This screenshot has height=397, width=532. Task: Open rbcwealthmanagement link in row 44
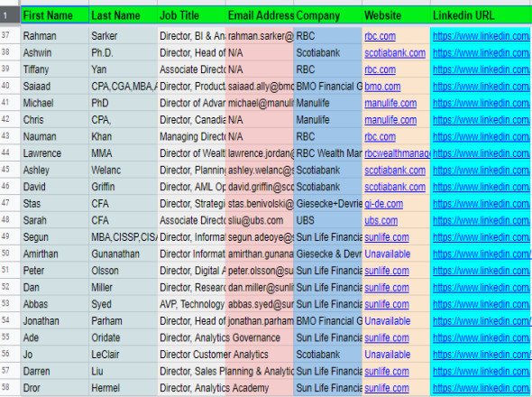(x=398, y=153)
